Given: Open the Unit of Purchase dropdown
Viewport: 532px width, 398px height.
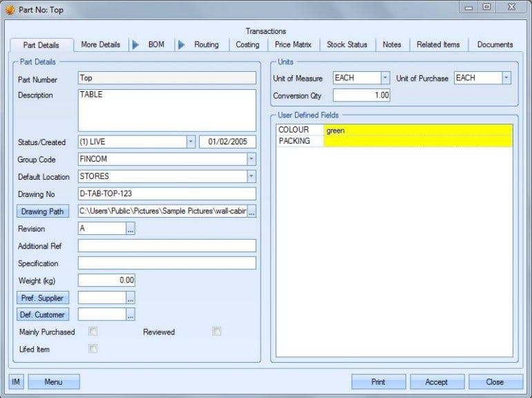Looking at the screenshot, I should pyautogui.click(x=506, y=77).
